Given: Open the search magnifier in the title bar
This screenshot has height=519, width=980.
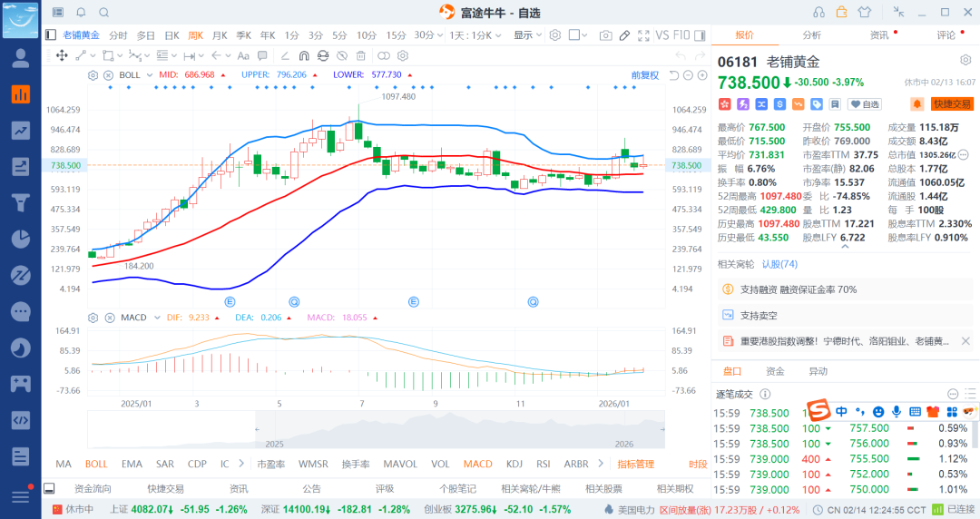Looking at the screenshot, I should pyautogui.click(x=104, y=13).
